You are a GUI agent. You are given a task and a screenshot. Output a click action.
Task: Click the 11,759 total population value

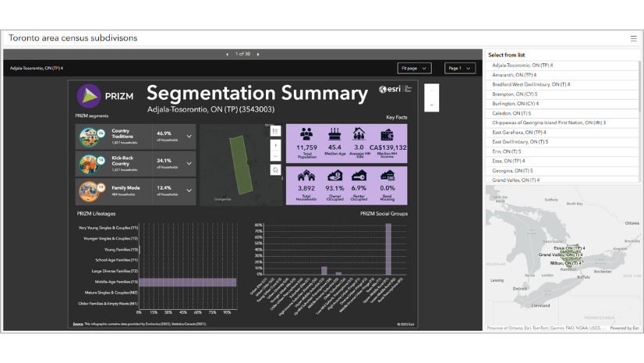click(x=307, y=148)
